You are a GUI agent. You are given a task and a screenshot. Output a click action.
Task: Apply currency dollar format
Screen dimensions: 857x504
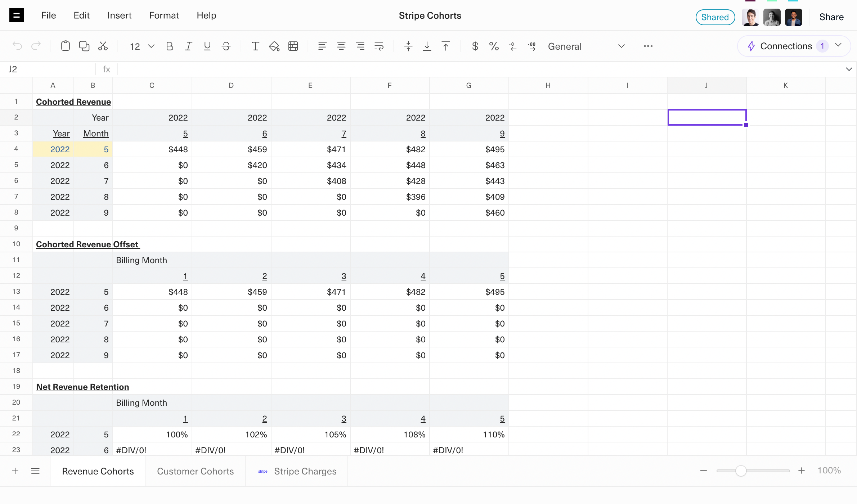[475, 46]
